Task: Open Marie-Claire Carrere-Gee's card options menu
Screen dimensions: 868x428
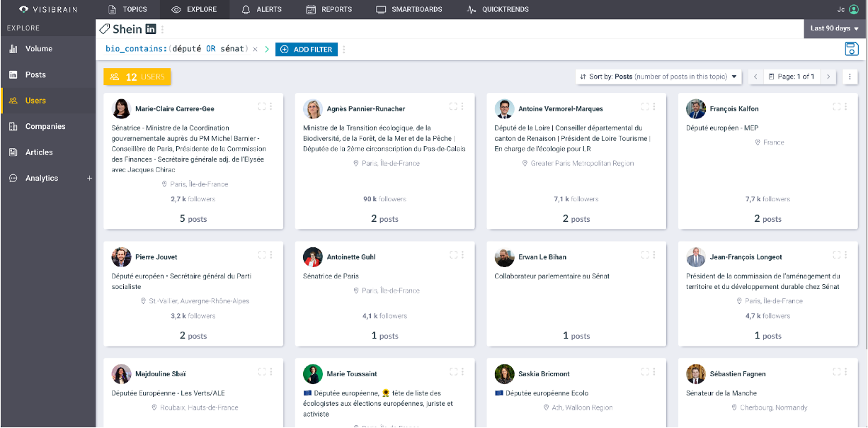Action: point(271,106)
